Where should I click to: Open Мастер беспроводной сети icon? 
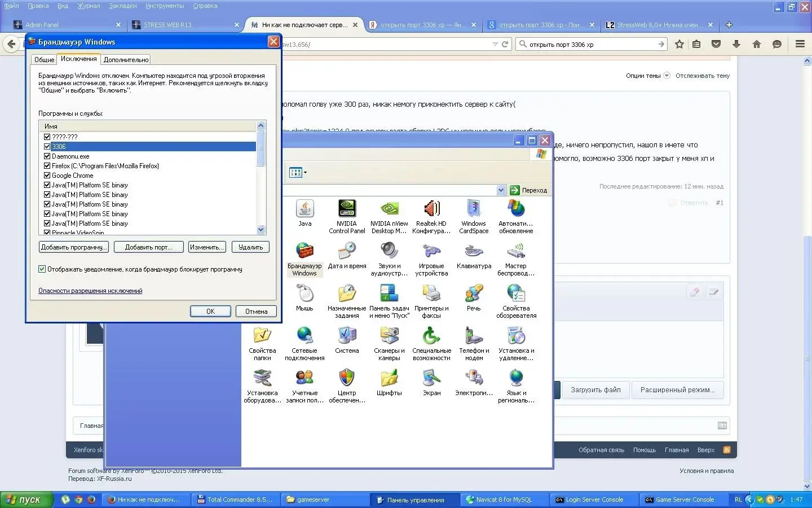(x=516, y=259)
